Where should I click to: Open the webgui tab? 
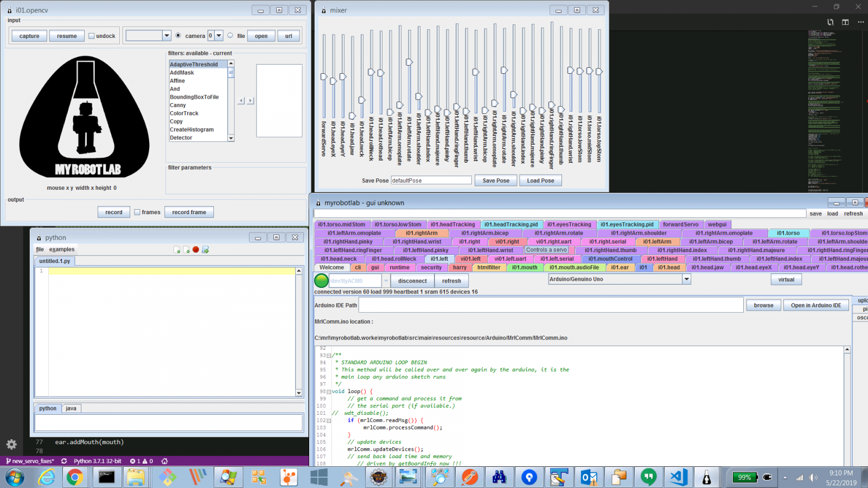click(717, 224)
